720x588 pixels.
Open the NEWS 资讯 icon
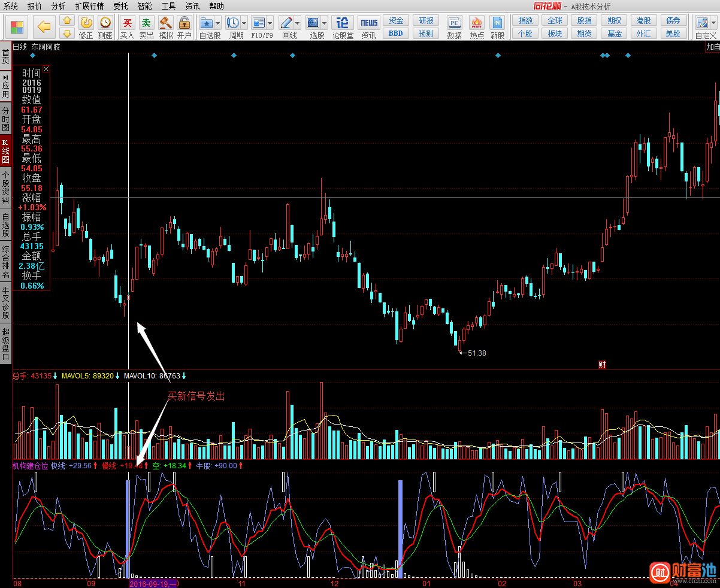(369, 23)
